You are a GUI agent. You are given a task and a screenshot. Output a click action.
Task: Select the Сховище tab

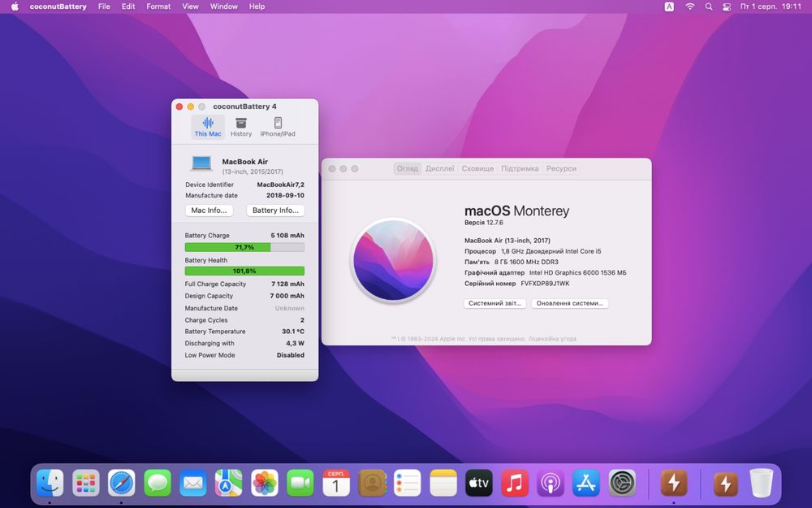click(x=477, y=168)
